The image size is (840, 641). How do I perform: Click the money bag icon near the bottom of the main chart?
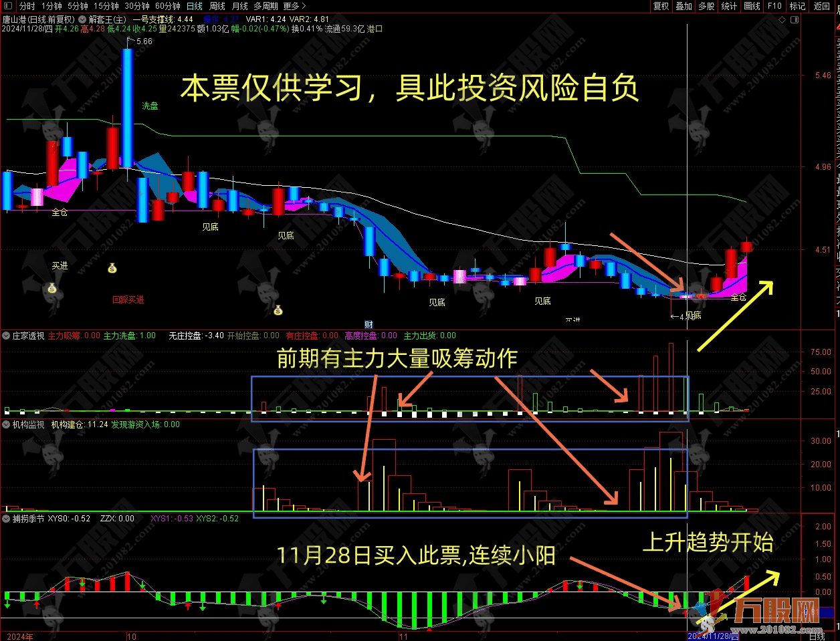pos(278,309)
